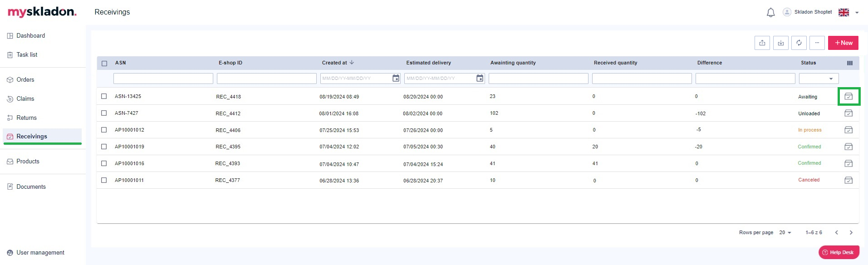Screen dimensions: 868x265
Task: Open the Help Desk button
Action: coord(839,252)
